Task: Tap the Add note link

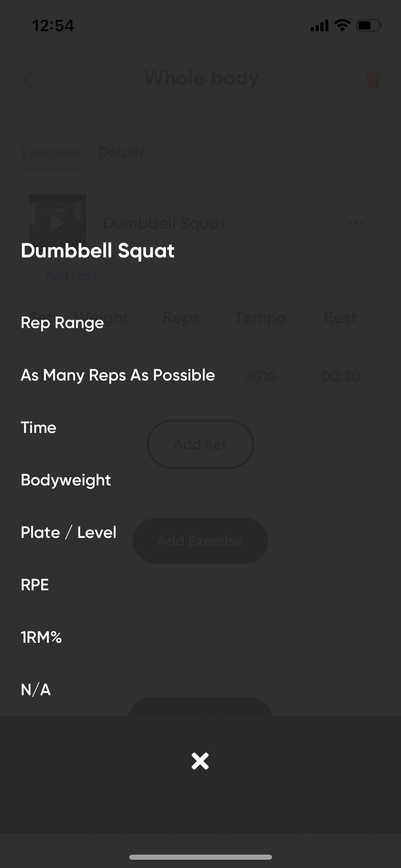Action: tap(72, 276)
